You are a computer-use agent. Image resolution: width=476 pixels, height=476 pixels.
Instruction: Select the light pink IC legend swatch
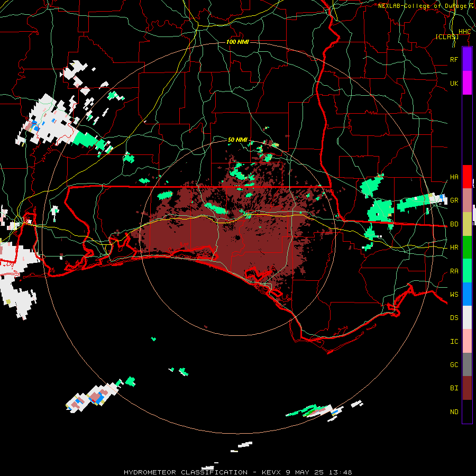[467, 341]
